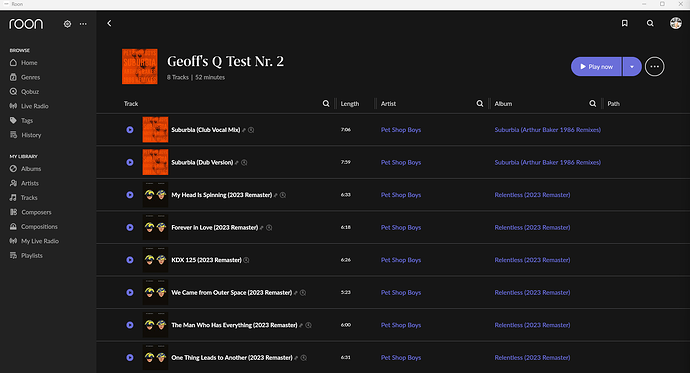Click the play icon for KDX 125
This screenshot has width=690, height=373.
coord(130,260)
